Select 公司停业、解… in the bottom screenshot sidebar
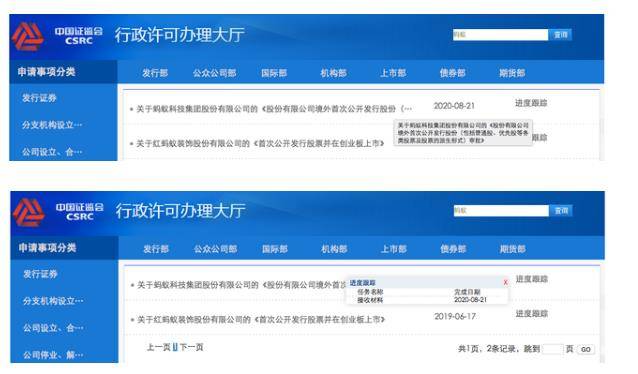The height and width of the screenshot is (374, 638). [x=53, y=355]
